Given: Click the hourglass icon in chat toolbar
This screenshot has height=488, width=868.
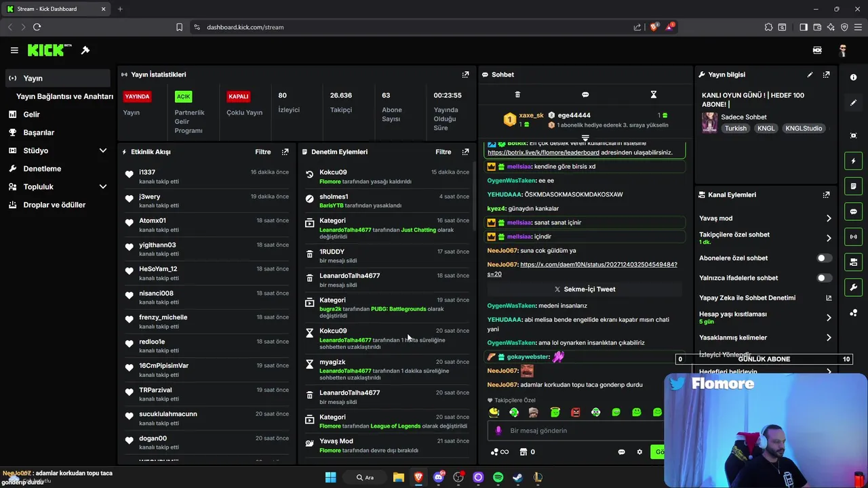Looking at the screenshot, I should coord(654,95).
